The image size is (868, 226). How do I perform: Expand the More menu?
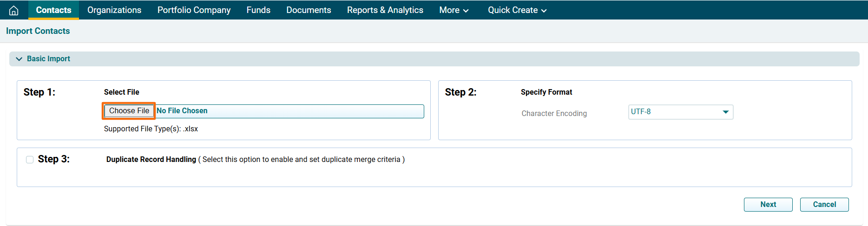click(454, 10)
